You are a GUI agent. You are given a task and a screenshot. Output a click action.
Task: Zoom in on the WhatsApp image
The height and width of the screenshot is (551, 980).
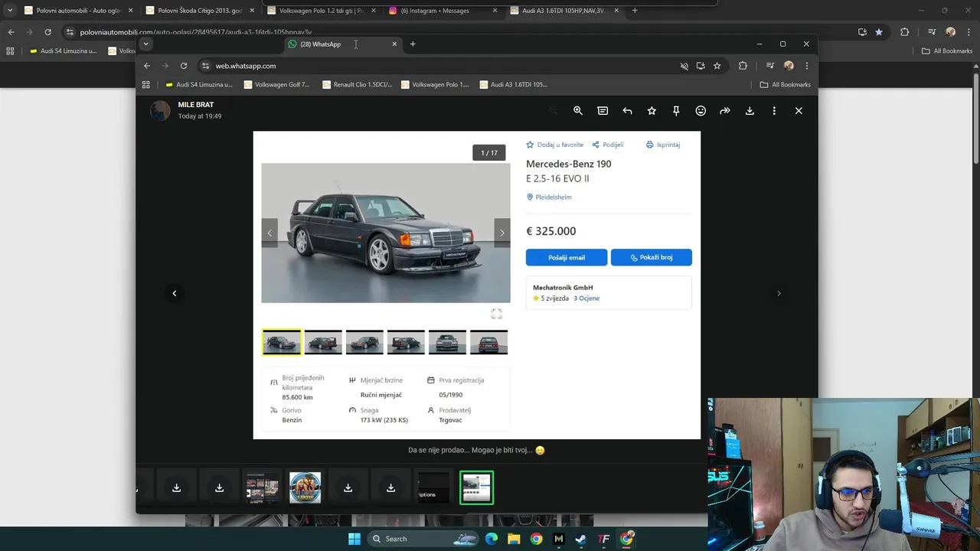(578, 111)
